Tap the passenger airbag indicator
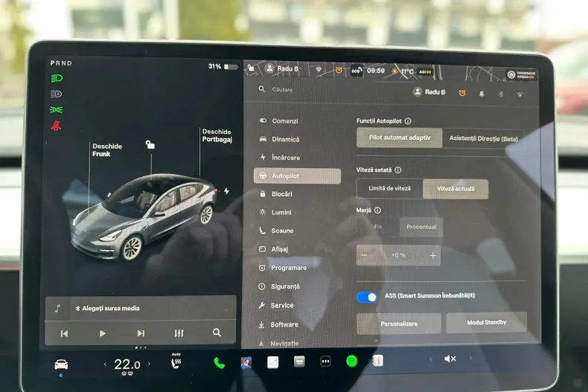 521,74
